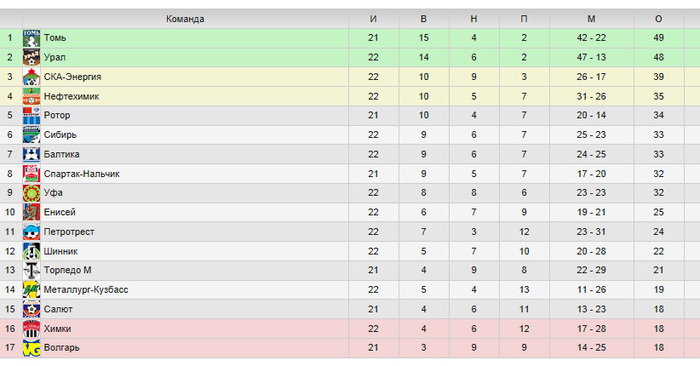Sort table by the О points header
The height and width of the screenshot is (366, 700).
(x=658, y=19)
